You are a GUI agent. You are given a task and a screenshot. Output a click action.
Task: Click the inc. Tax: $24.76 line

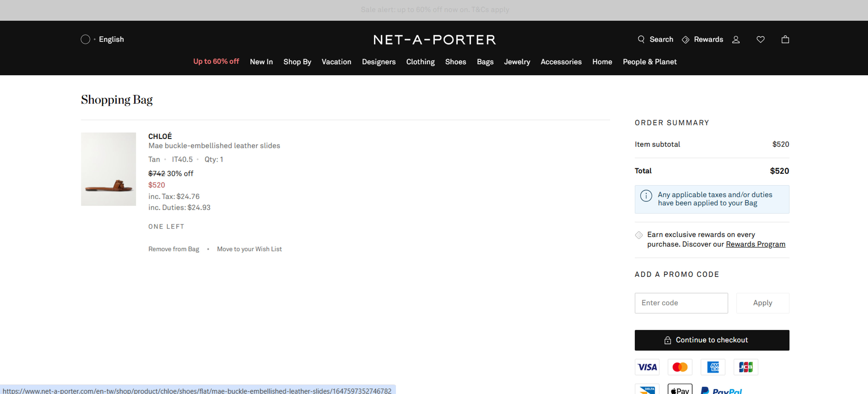174,196
